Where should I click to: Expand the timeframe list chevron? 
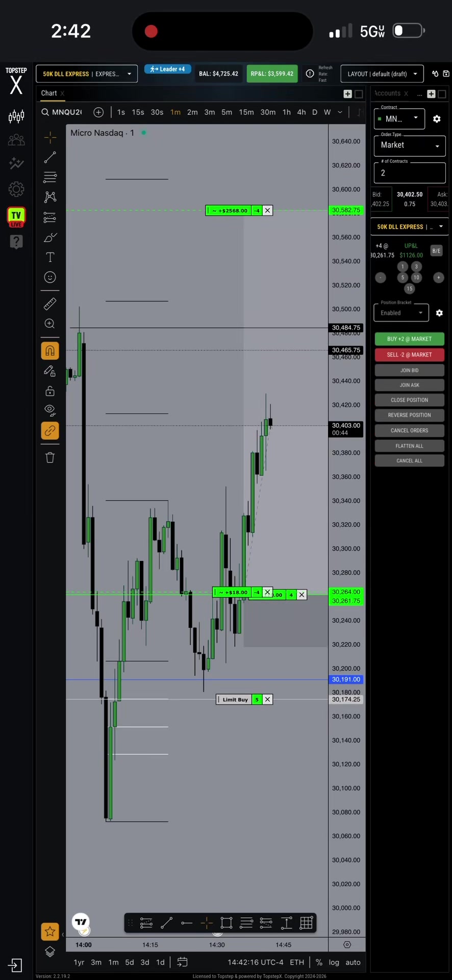click(x=340, y=112)
